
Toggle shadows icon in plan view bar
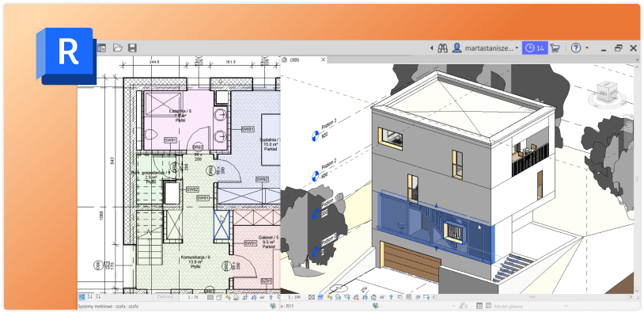237,297
